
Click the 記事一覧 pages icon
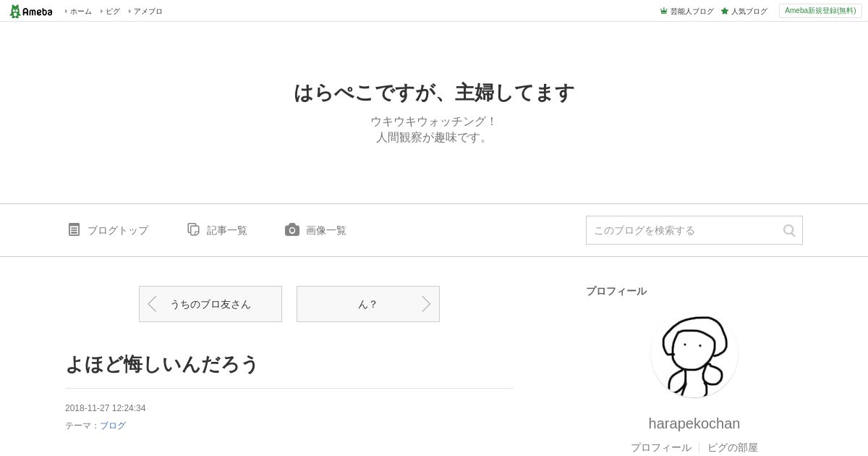coord(193,229)
